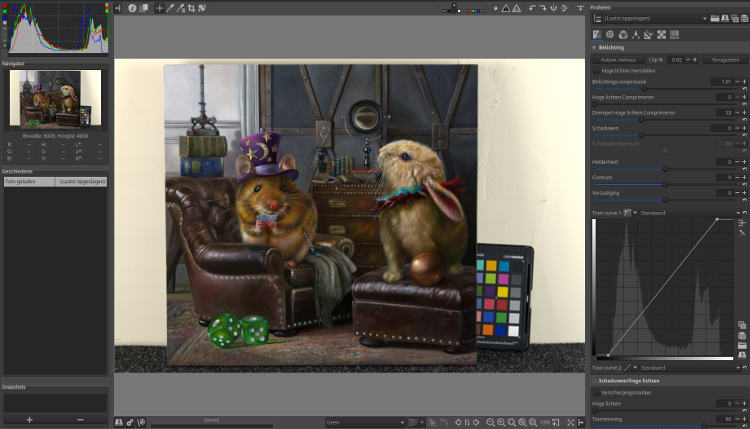Select Foto geladen history entry

tap(55, 182)
